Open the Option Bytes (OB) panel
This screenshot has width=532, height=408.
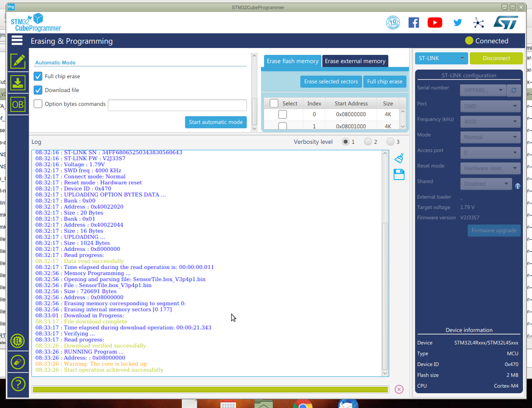click(x=18, y=104)
